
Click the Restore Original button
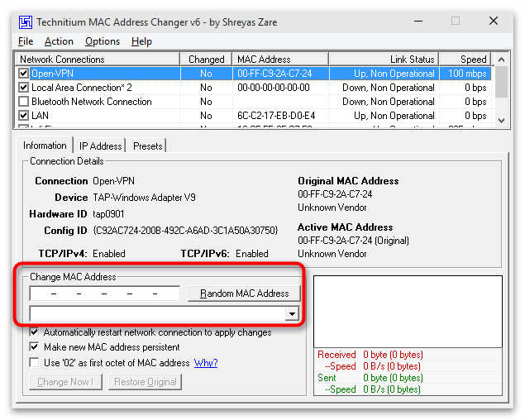click(x=145, y=382)
